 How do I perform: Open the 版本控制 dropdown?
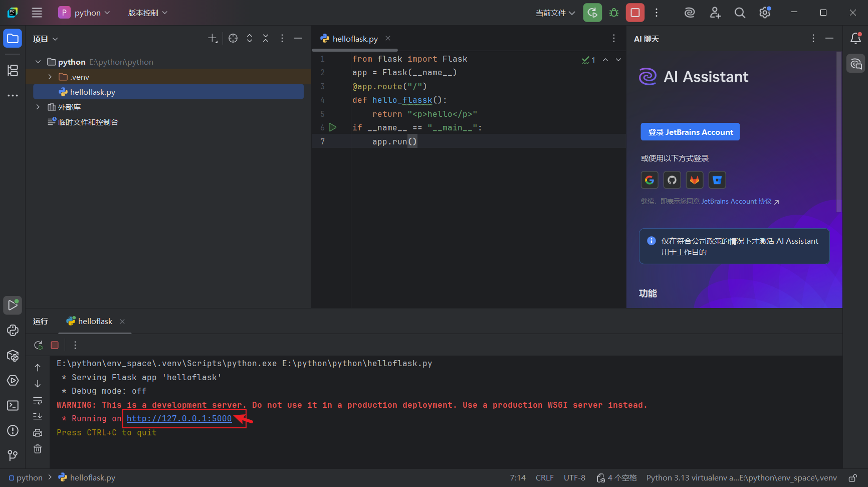pyautogui.click(x=147, y=13)
